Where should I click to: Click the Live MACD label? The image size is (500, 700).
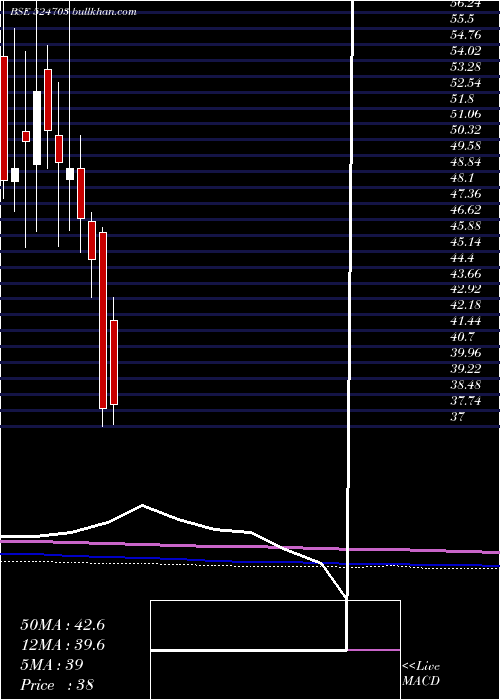click(421, 674)
